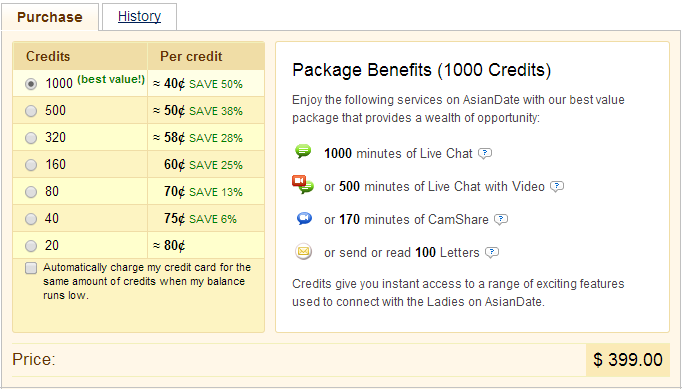The height and width of the screenshot is (390, 683).
Task: Click the green Live Chat speech bubble icon
Action: coord(303,151)
